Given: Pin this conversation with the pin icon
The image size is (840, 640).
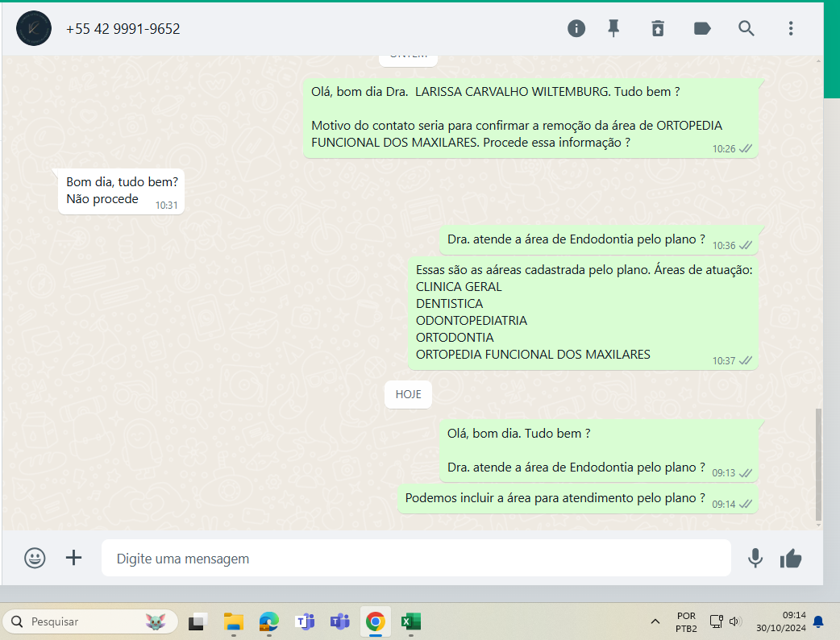Looking at the screenshot, I should click(614, 28).
